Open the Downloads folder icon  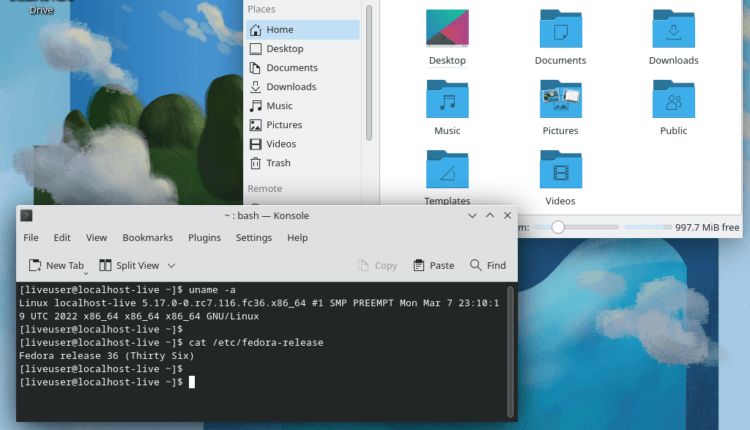click(673, 29)
